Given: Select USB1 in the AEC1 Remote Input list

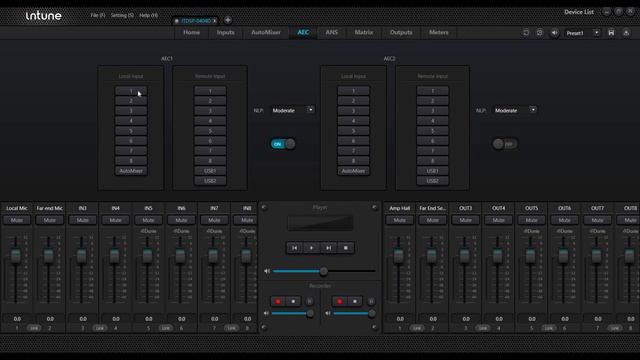Looking at the screenshot, I should (210, 171).
